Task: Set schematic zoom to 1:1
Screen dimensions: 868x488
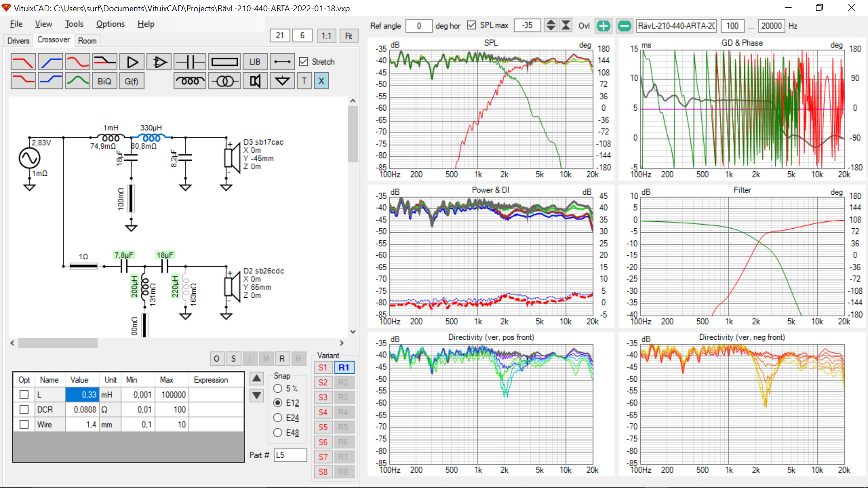Action: [x=326, y=36]
